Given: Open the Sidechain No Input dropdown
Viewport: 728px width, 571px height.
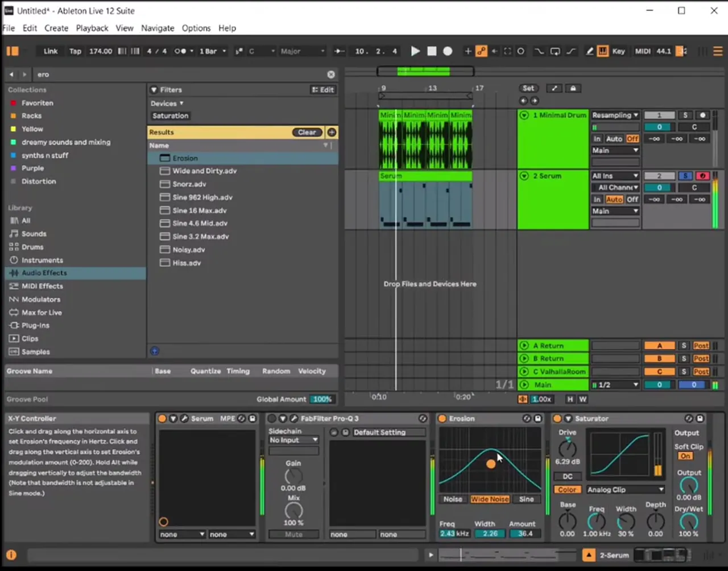Looking at the screenshot, I should pyautogui.click(x=293, y=440).
